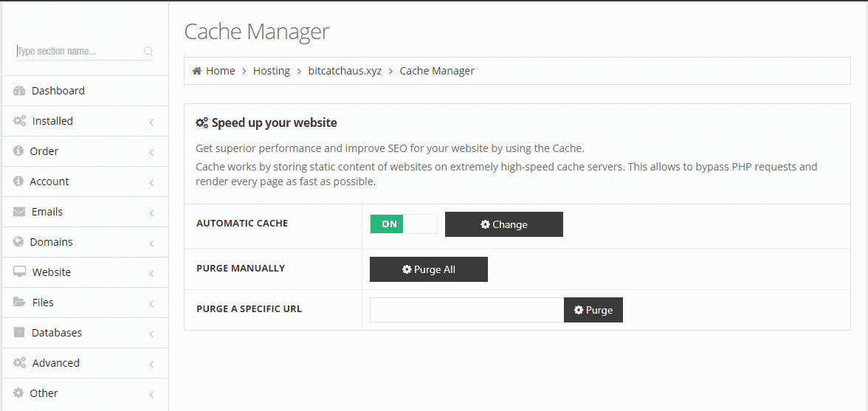Go to Home in the breadcrumb

click(220, 71)
